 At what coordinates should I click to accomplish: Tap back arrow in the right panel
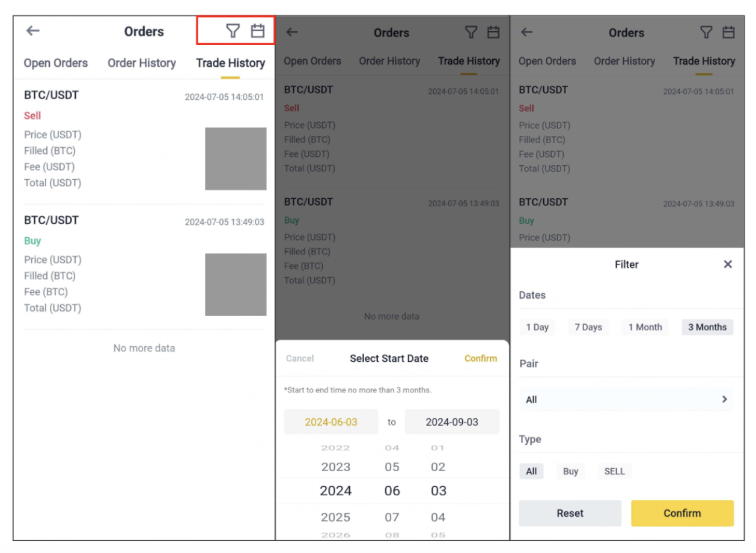click(527, 32)
